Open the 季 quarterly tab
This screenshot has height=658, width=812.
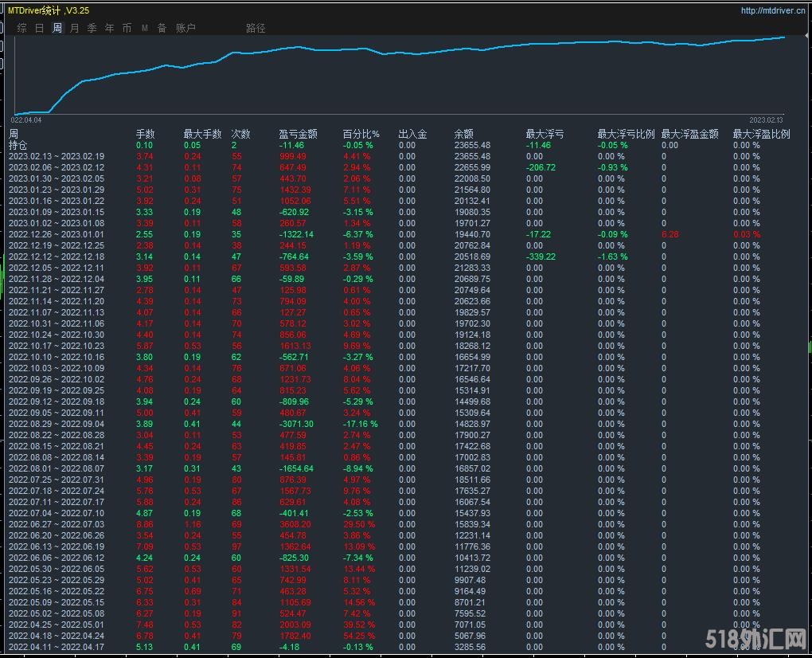coord(92,28)
